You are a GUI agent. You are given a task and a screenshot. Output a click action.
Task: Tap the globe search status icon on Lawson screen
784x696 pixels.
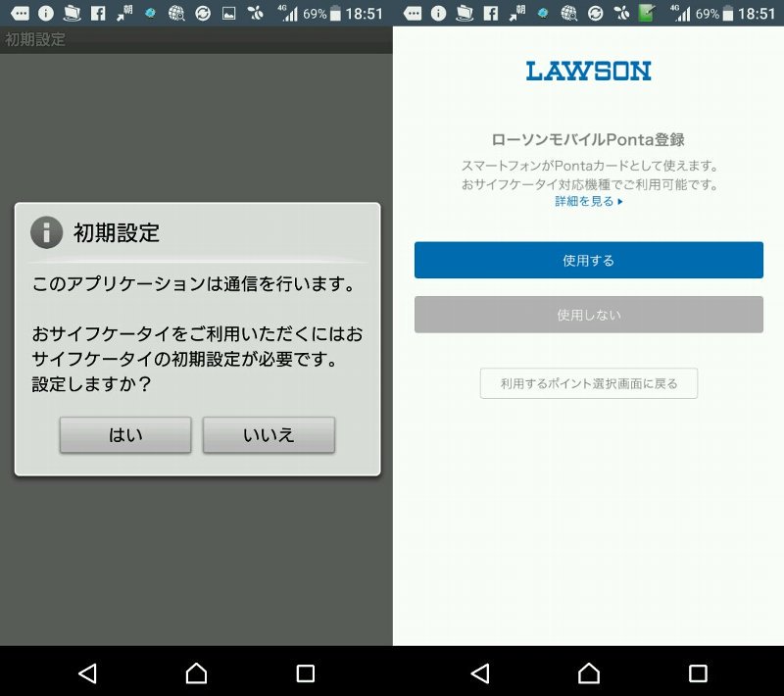click(568, 14)
